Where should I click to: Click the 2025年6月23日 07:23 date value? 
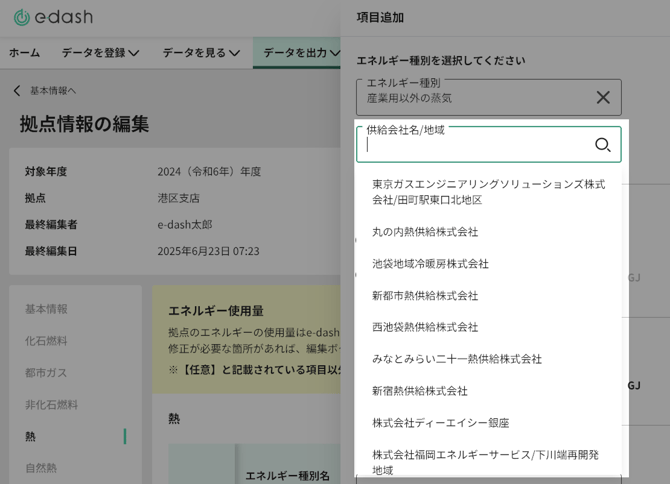209,251
